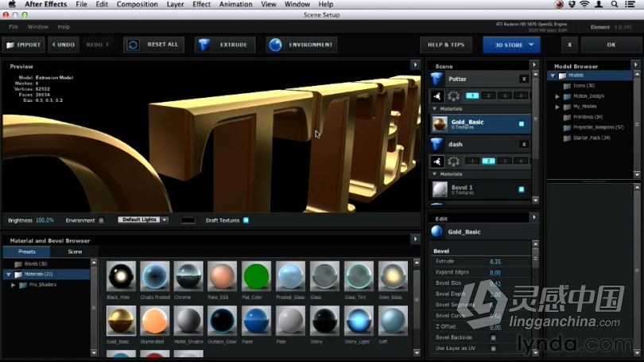Assign dash to group 2
This screenshot has height=362, width=644.
(488, 161)
